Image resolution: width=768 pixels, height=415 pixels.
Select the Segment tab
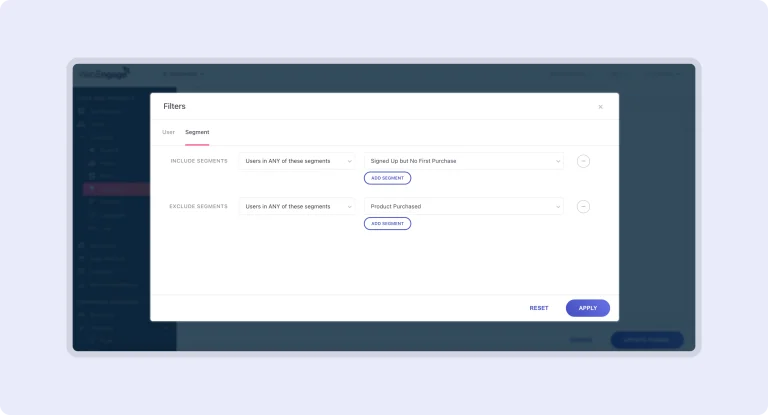197,132
